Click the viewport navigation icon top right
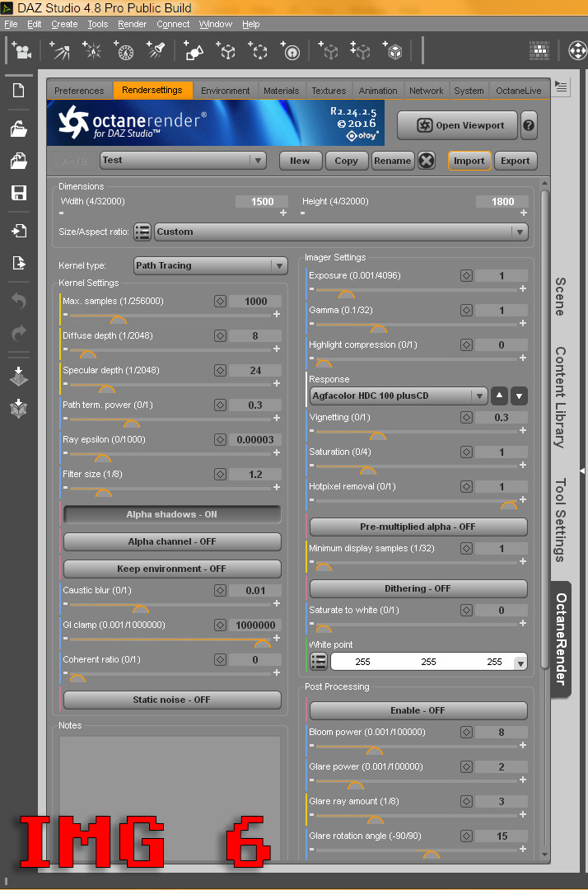588x890 pixels. [577, 51]
